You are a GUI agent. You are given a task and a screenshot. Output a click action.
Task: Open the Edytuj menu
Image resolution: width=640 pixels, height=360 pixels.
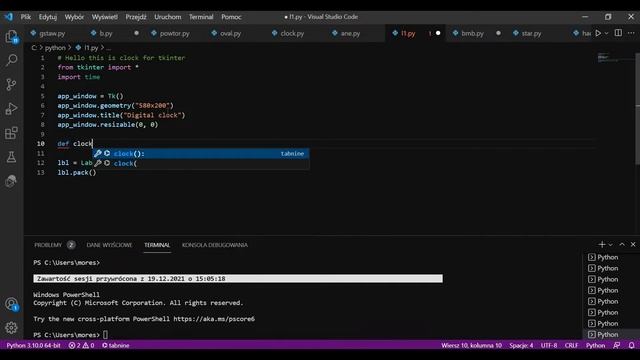pyautogui.click(x=48, y=17)
